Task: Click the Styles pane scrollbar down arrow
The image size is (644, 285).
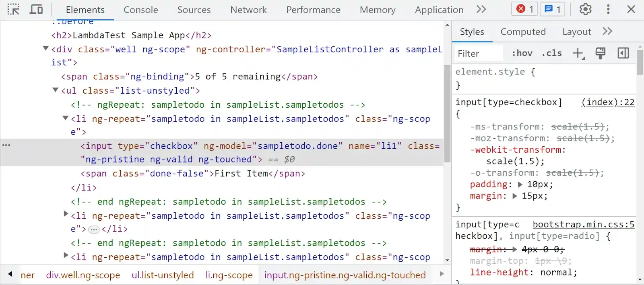Action: click(640, 279)
